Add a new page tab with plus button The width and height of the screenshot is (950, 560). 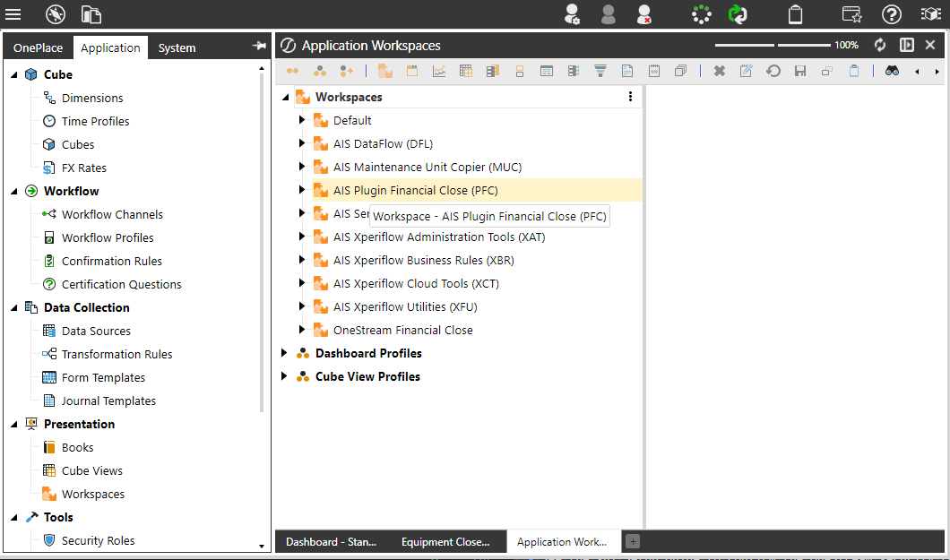[x=633, y=542]
